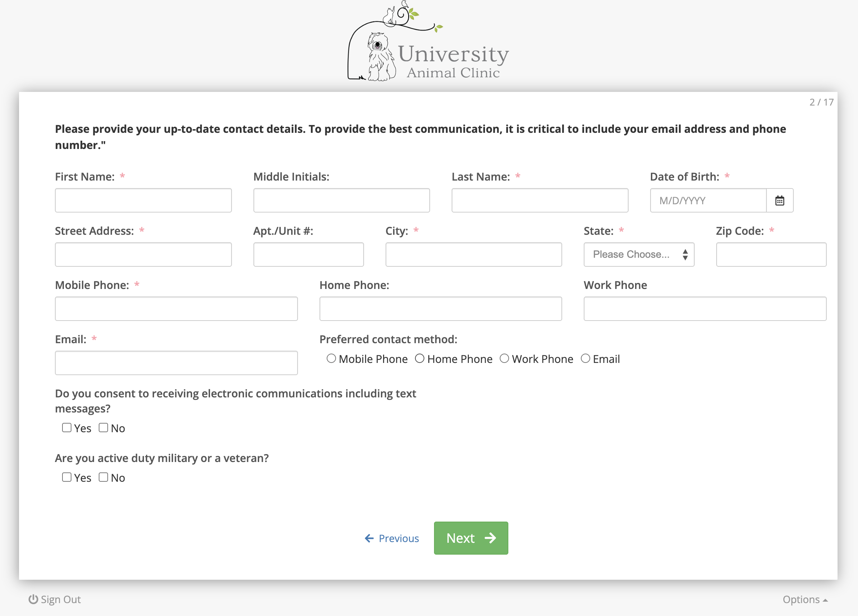Check No for electronic communications consent
The width and height of the screenshot is (858, 616).
click(103, 428)
